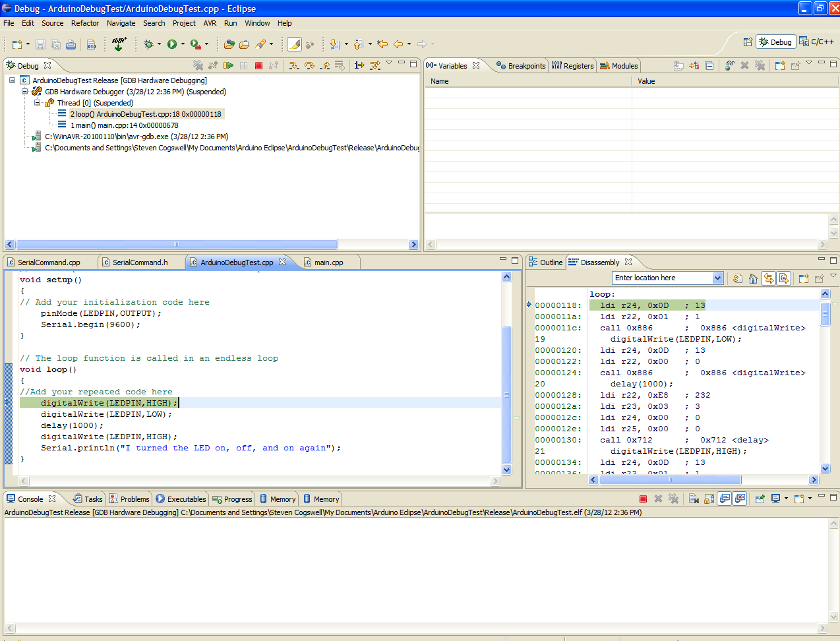The width and height of the screenshot is (840, 641).
Task: Click the Resume debug button
Action: pos(228,65)
